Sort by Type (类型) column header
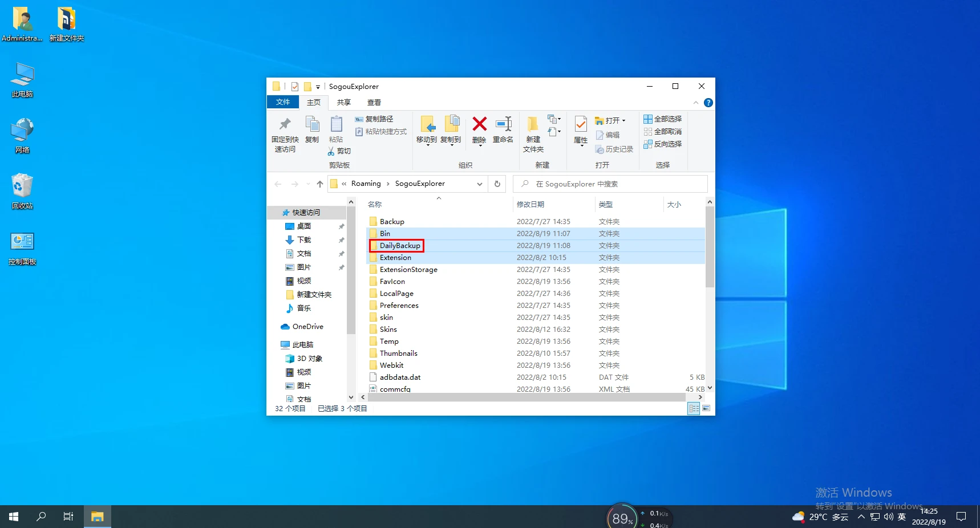980x528 pixels. 606,204
